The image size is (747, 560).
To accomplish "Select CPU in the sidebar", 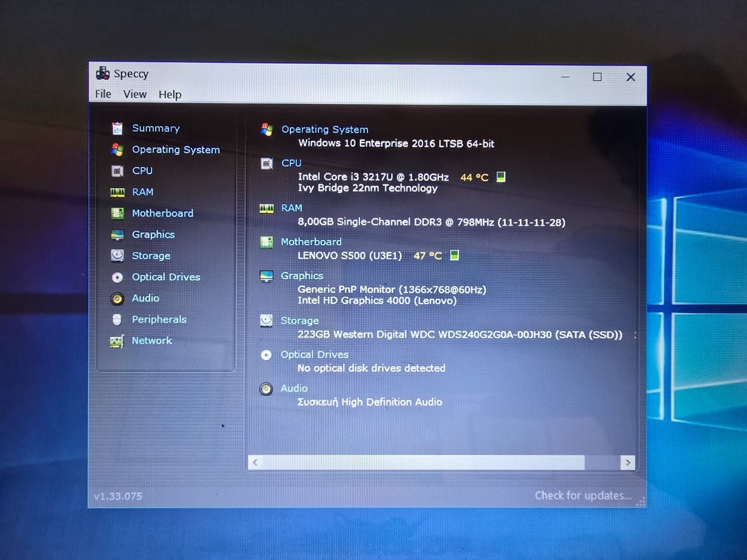I will click(x=142, y=171).
